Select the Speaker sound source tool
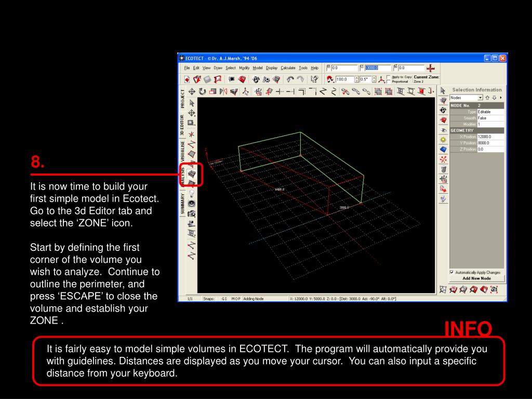 (192, 204)
